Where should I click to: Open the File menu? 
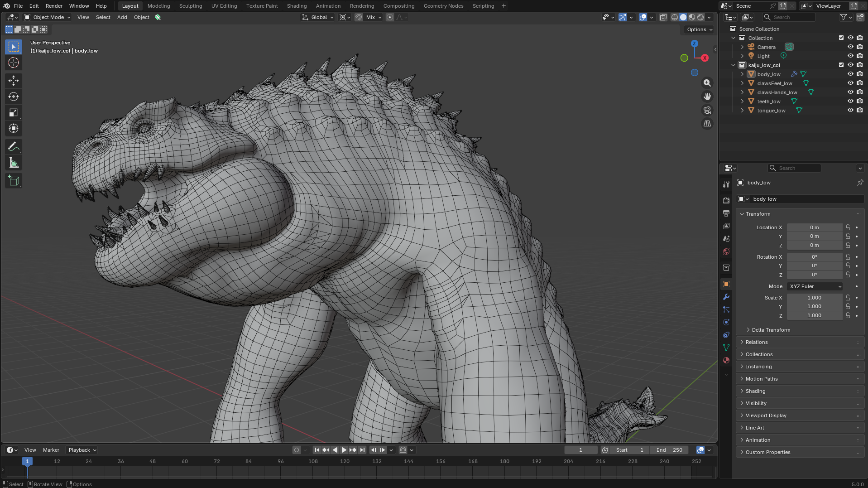[18, 6]
